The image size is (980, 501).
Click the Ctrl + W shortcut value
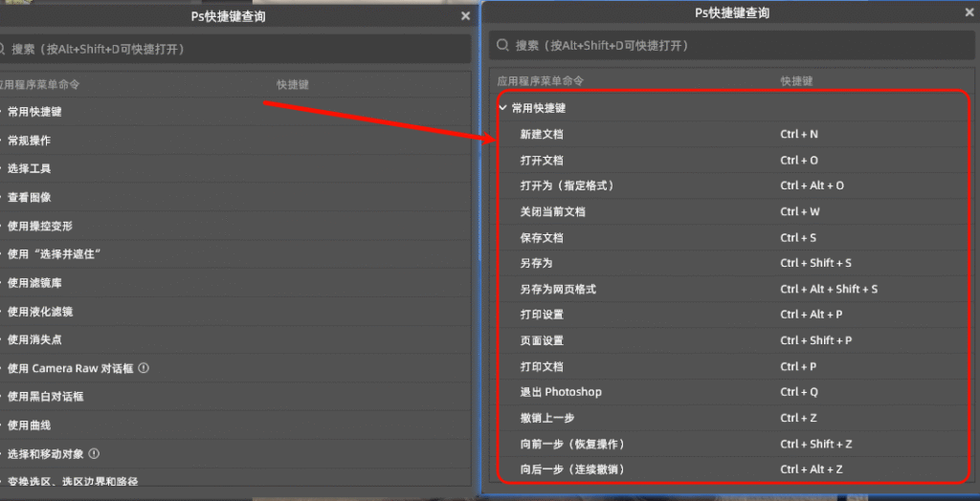click(800, 211)
